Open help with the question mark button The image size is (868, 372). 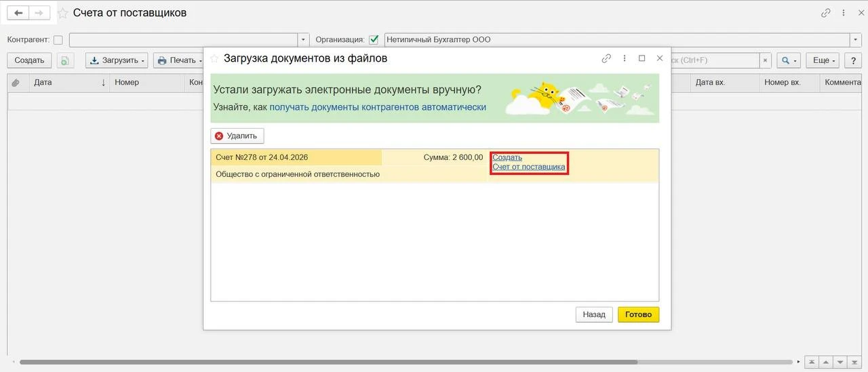click(x=853, y=60)
